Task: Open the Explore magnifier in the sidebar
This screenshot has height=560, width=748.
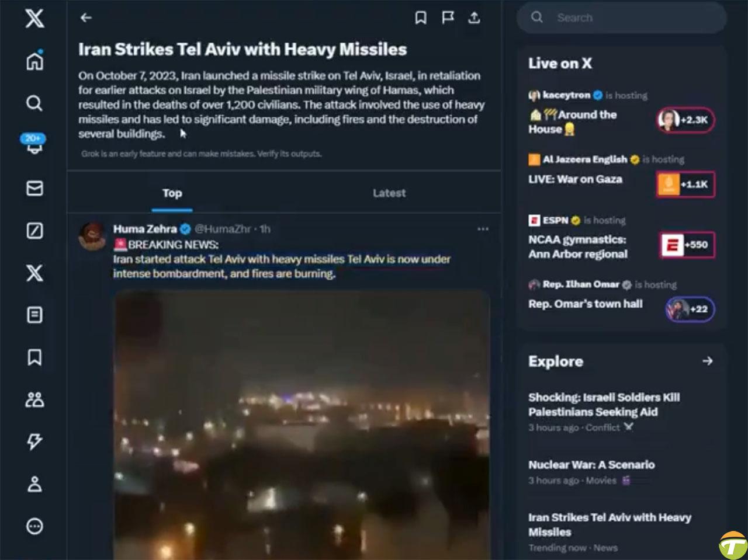Action: pos(34,103)
